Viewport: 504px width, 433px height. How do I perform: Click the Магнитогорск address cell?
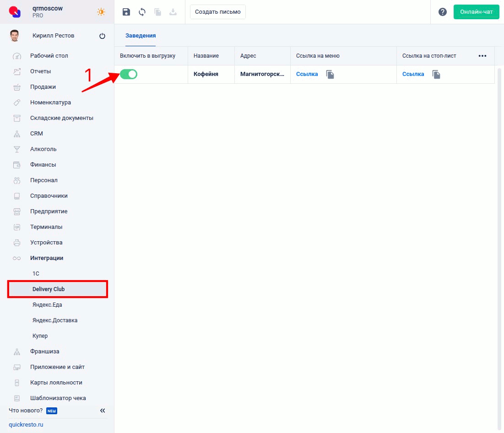click(262, 74)
